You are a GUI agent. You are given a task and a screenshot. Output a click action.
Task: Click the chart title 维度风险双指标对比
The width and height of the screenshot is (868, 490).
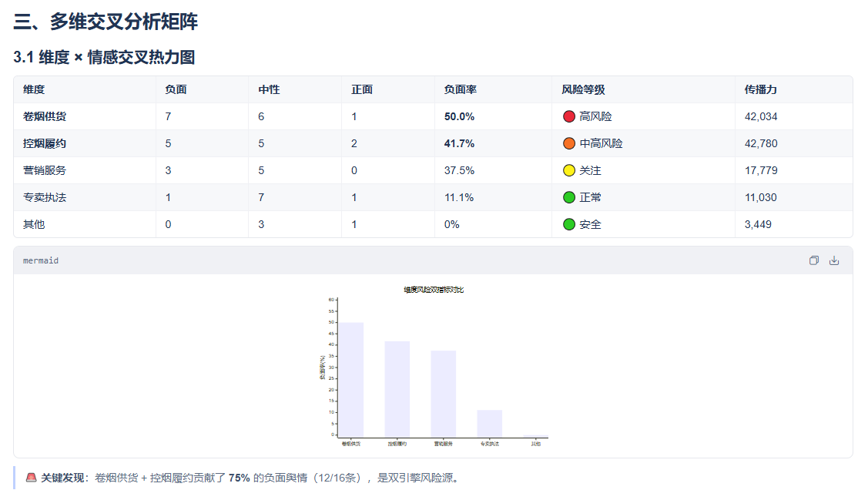click(x=434, y=290)
